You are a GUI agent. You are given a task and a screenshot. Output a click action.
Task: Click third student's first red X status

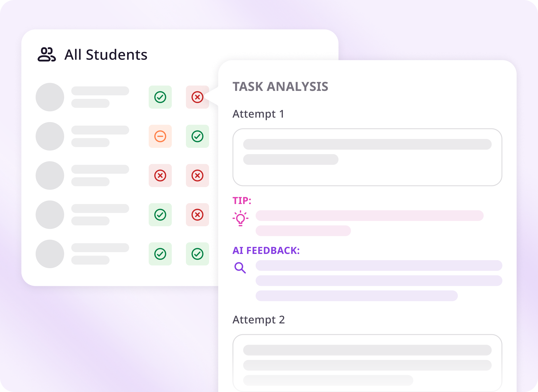point(160,175)
